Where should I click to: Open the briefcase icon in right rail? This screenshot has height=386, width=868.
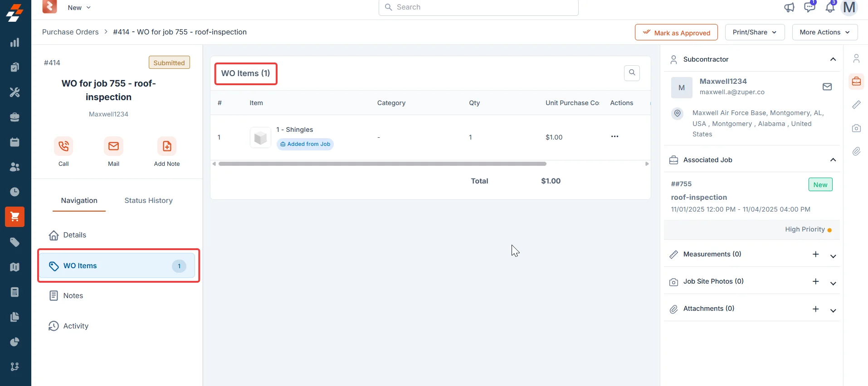click(x=856, y=82)
